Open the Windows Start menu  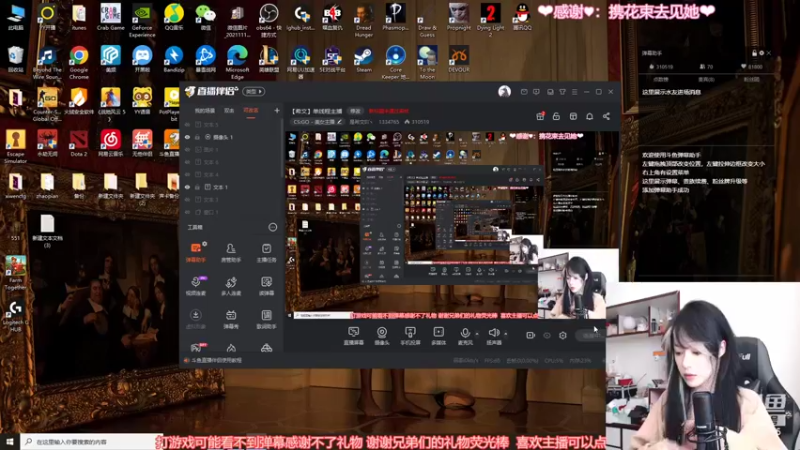[x=10, y=442]
